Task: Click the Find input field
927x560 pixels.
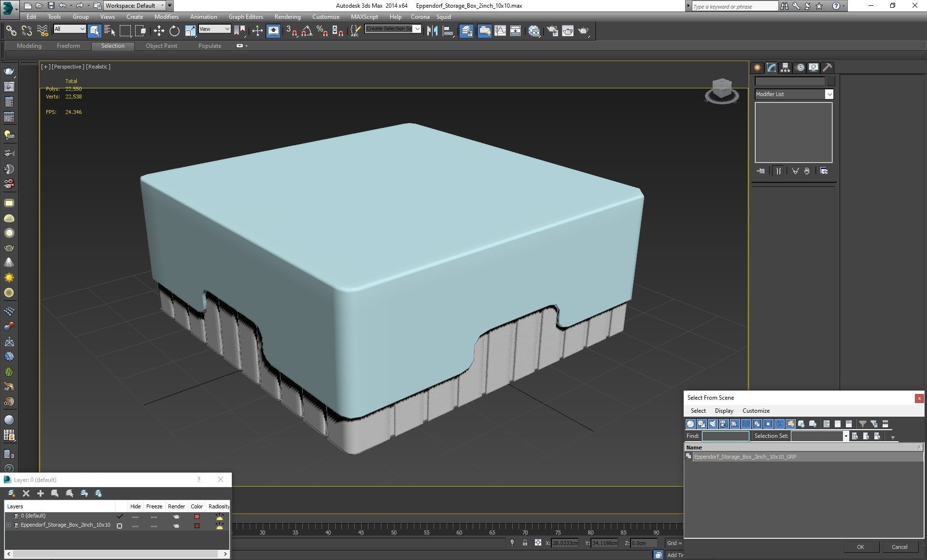Action: click(x=725, y=436)
